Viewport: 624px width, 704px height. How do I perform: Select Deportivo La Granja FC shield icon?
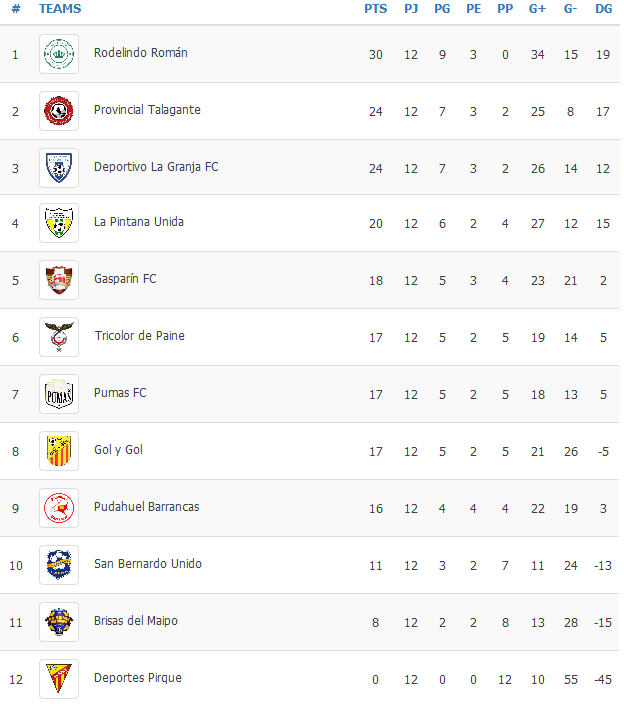click(x=59, y=168)
